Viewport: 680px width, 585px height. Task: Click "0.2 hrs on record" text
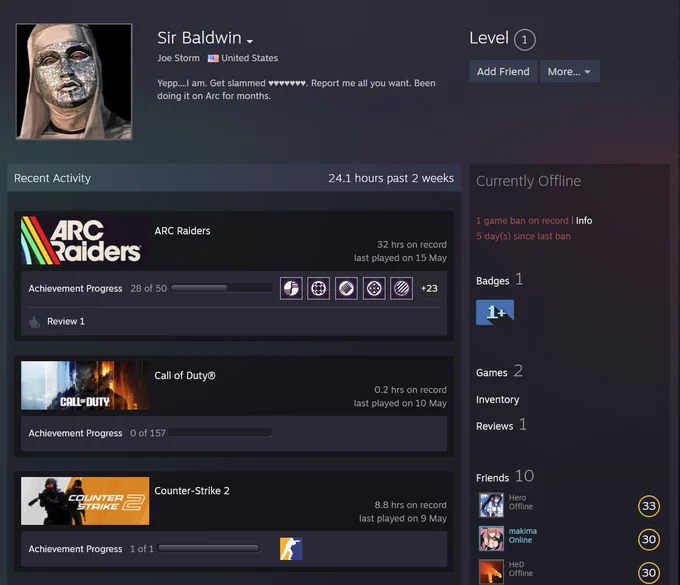coord(410,390)
